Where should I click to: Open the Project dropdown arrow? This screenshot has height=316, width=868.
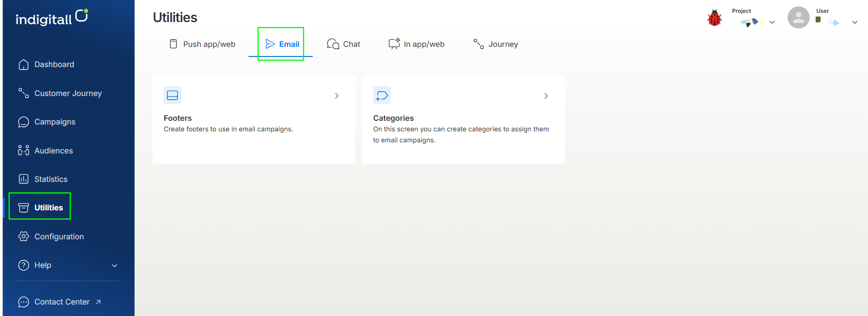(x=772, y=22)
